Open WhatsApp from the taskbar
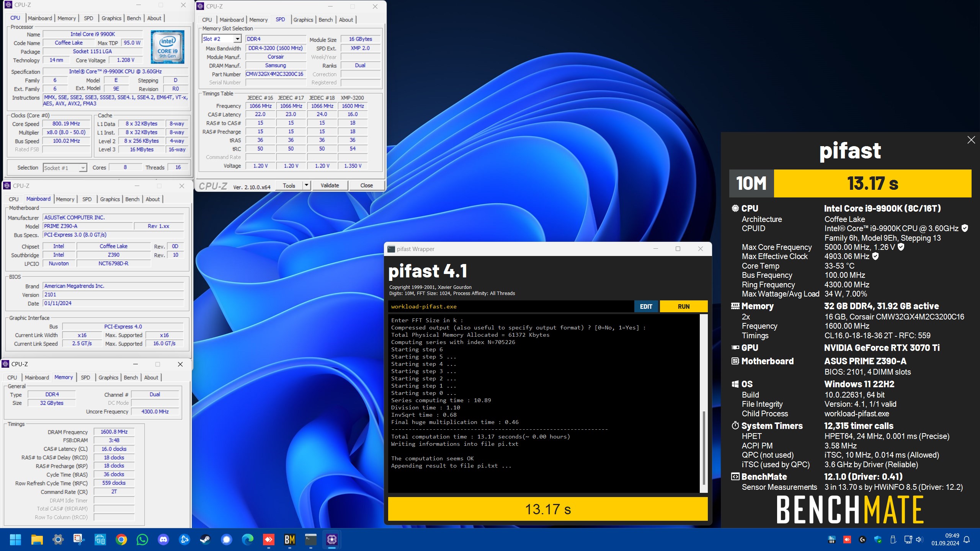Viewport: 980px width, 551px height. click(x=142, y=540)
